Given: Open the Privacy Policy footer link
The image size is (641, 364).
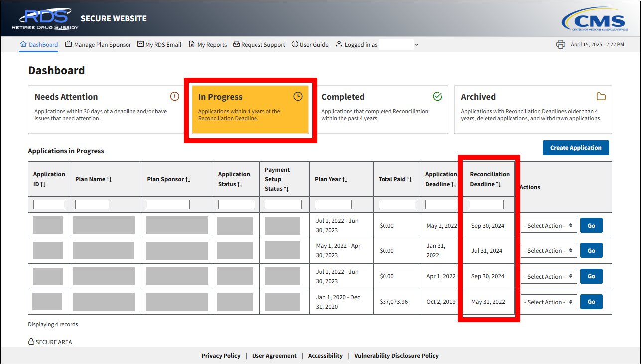Looking at the screenshot, I should [221, 356].
